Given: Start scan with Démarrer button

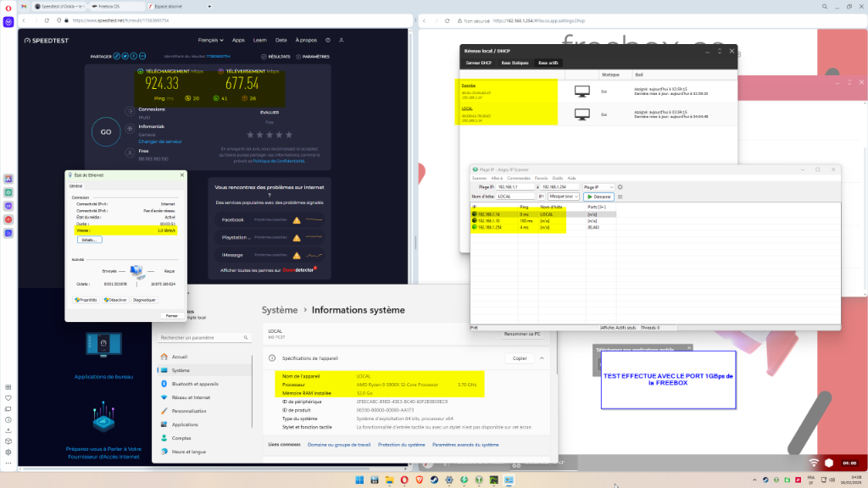Looking at the screenshot, I should pos(599,197).
